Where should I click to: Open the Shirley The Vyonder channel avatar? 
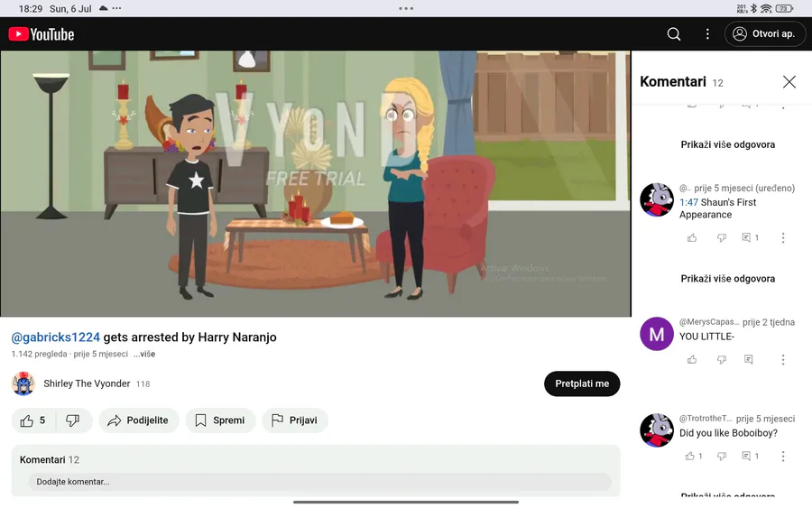coord(23,383)
